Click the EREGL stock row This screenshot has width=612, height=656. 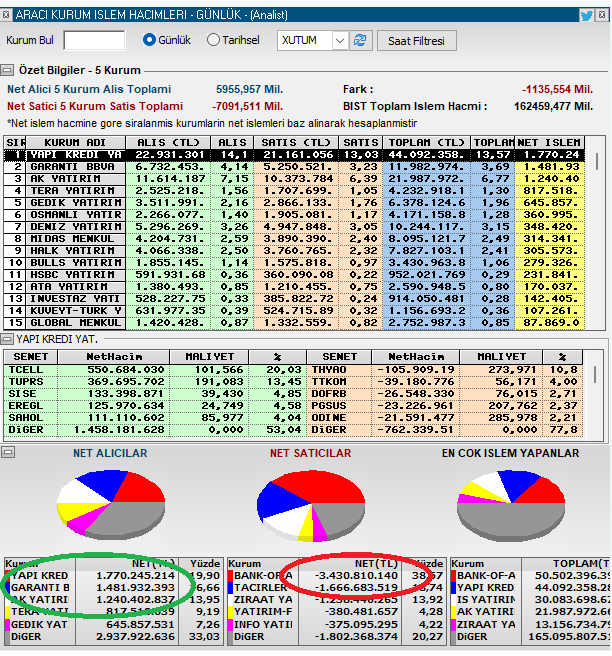click(155, 406)
